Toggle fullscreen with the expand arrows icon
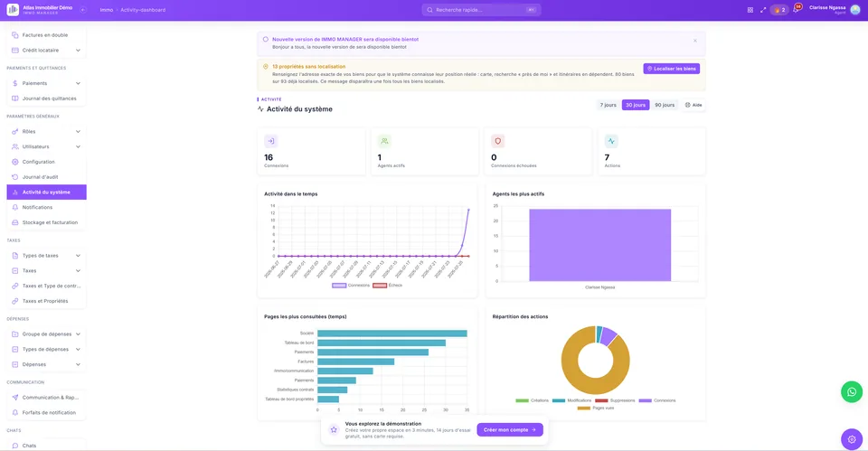This screenshot has height=451, width=868. point(763,10)
